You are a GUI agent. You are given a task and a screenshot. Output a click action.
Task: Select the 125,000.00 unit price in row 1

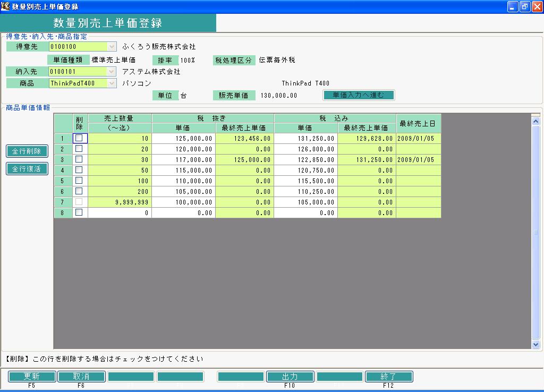183,139
